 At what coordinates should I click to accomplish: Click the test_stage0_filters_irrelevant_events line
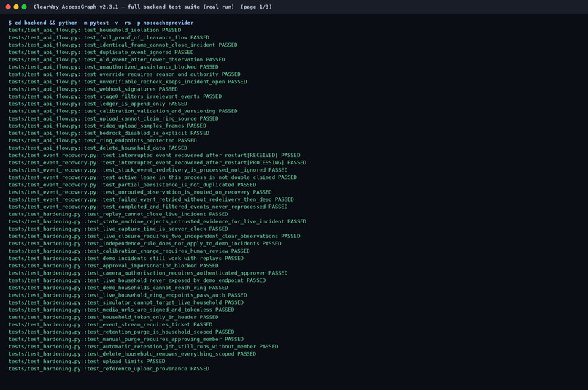pyautogui.click(x=115, y=96)
